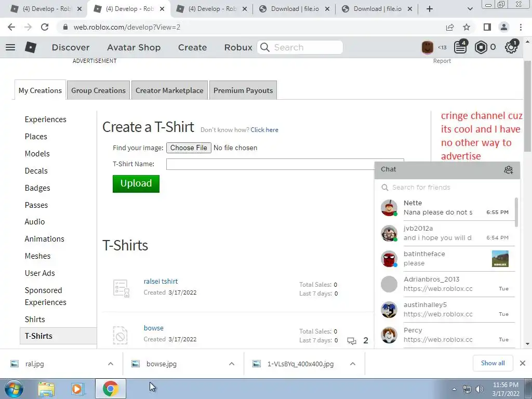Show all downloads
This screenshot has height=399, width=532.
point(493,363)
